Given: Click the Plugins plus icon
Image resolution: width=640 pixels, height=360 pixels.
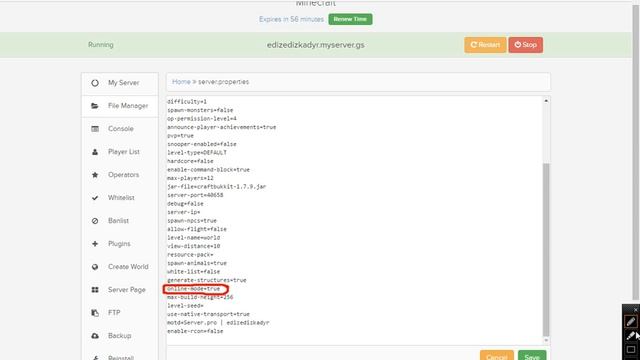Looking at the screenshot, I should point(95,244).
